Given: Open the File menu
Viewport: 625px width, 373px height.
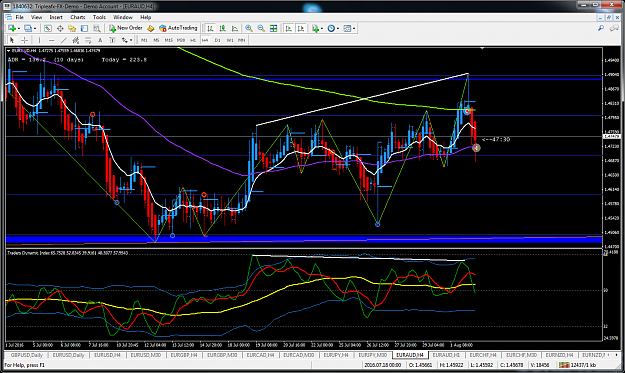Looking at the screenshot, I should pyautogui.click(x=20, y=17).
